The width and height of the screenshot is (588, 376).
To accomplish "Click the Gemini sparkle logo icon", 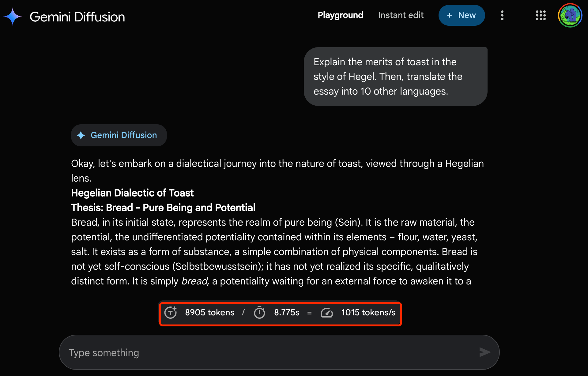I will pos(13,17).
